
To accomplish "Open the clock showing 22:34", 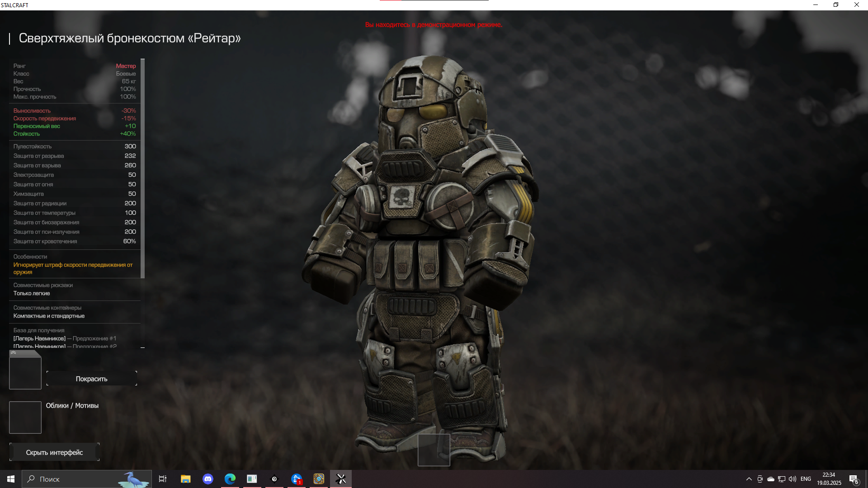I will coord(829,479).
